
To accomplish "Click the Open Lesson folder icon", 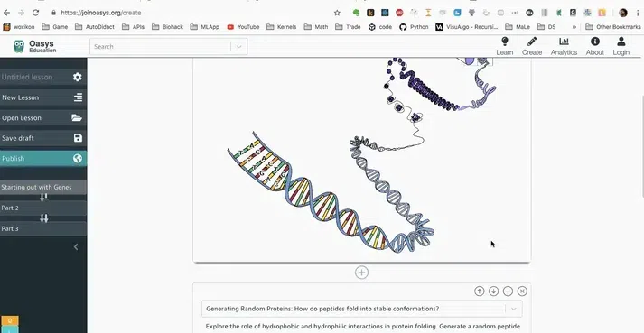I will pos(77,118).
